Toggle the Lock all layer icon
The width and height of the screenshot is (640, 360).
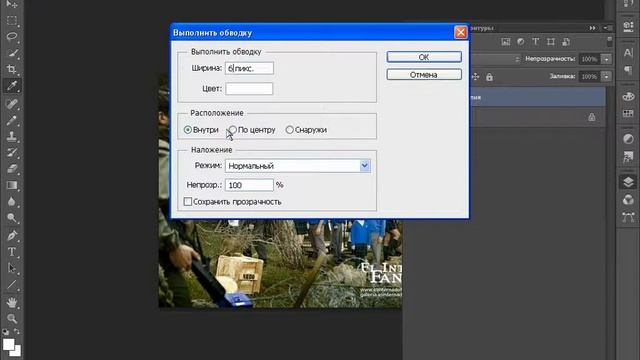489,77
